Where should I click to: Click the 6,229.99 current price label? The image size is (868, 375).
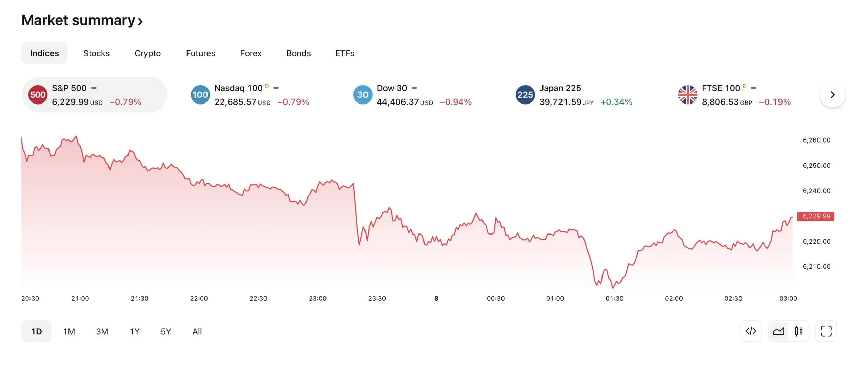tap(816, 216)
